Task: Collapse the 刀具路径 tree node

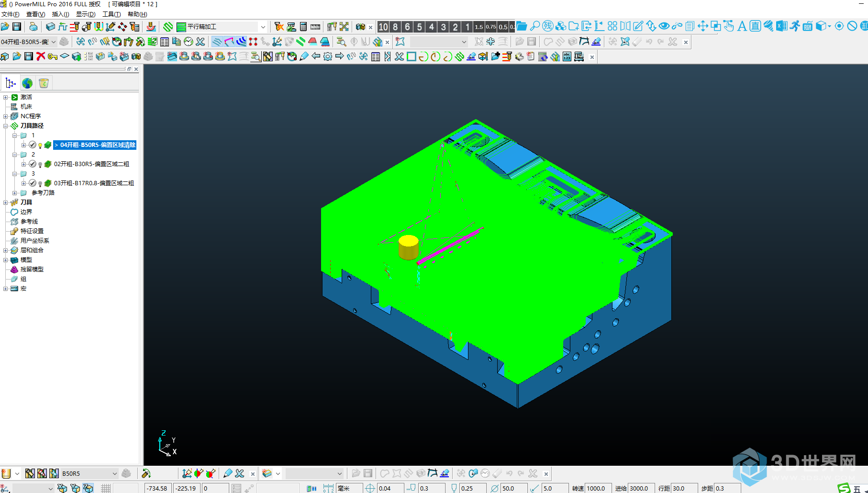Action: click(5, 126)
